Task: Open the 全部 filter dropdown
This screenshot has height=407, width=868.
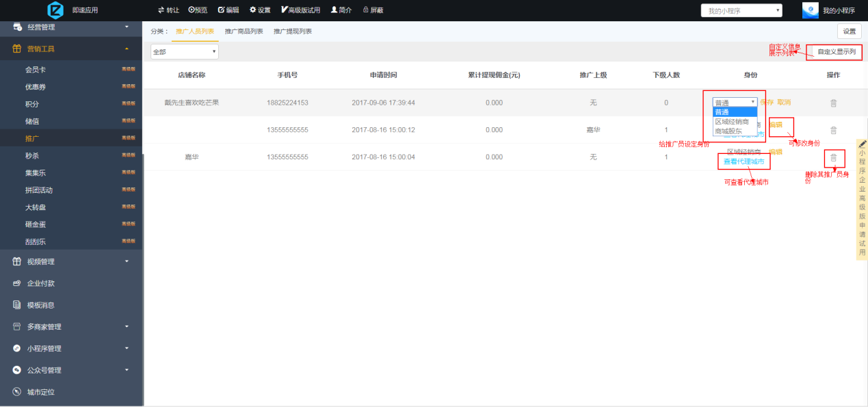Action: point(185,51)
